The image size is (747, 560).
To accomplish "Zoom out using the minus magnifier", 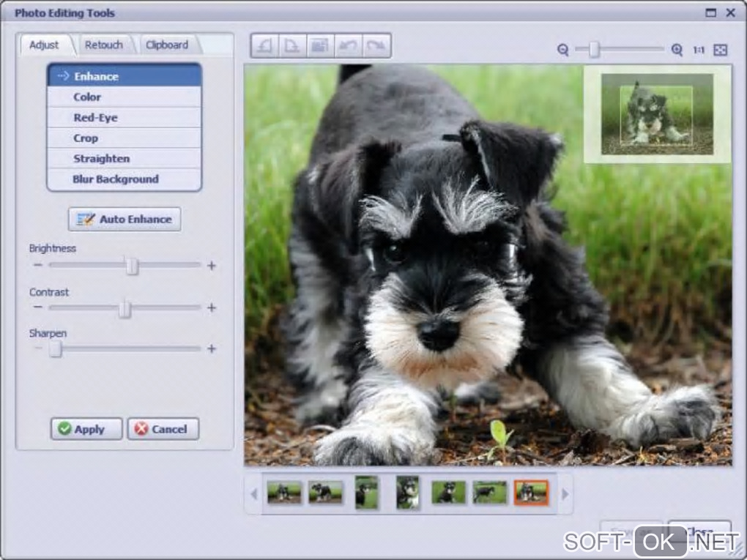I will click(x=563, y=50).
